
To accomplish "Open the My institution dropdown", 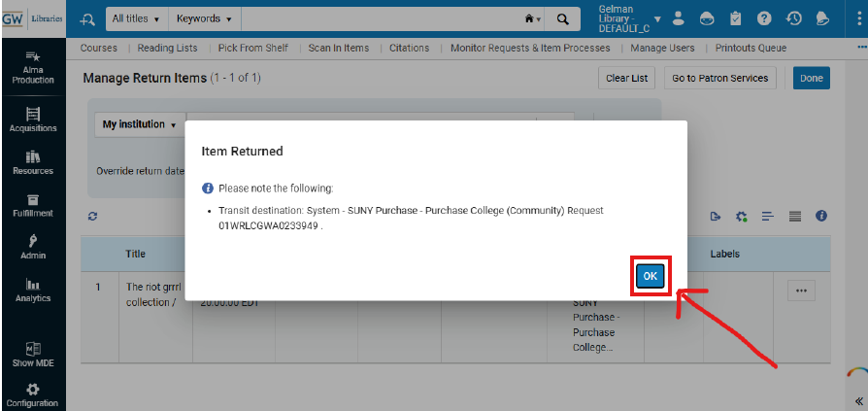I will tap(141, 125).
